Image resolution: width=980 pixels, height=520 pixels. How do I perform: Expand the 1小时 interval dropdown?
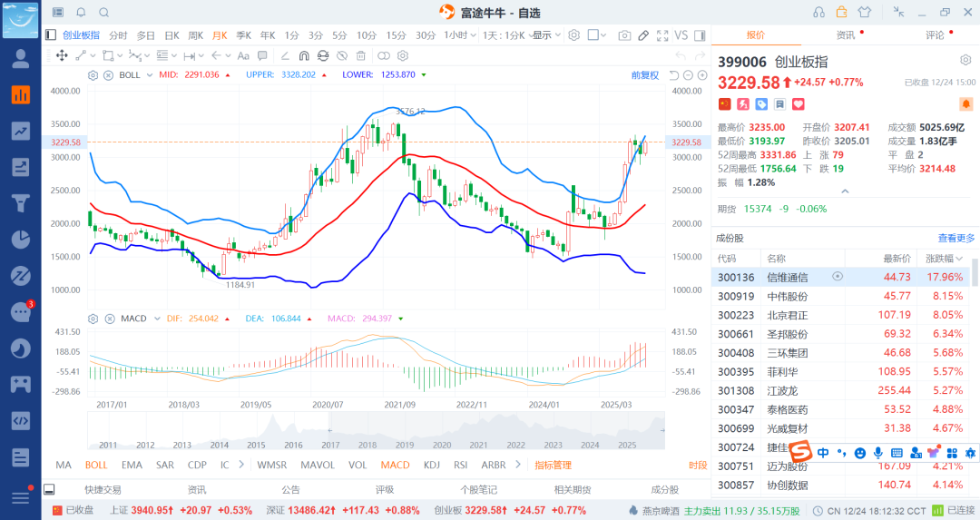coord(459,35)
